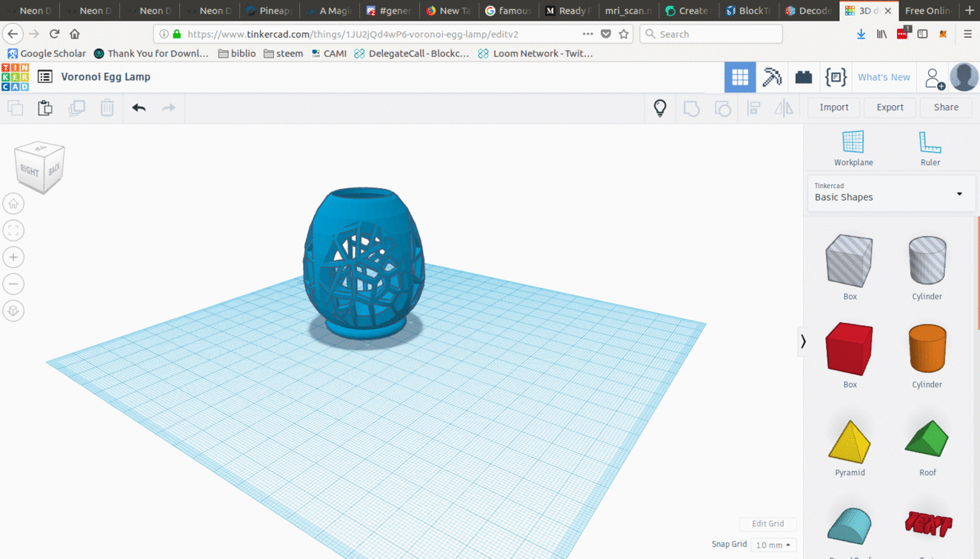Click the browser Home icon

click(74, 34)
